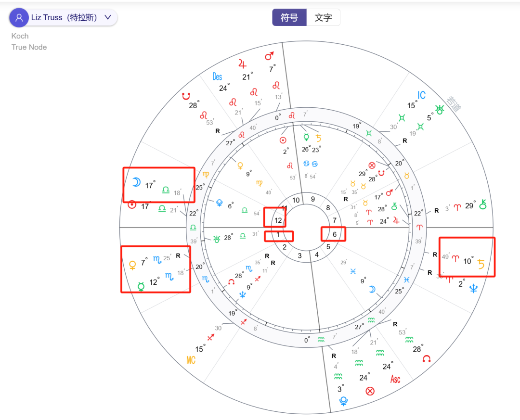Select inner-ring Uranus glyph at 28° Libra
Screen dimensions: 520x420
click(x=217, y=239)
